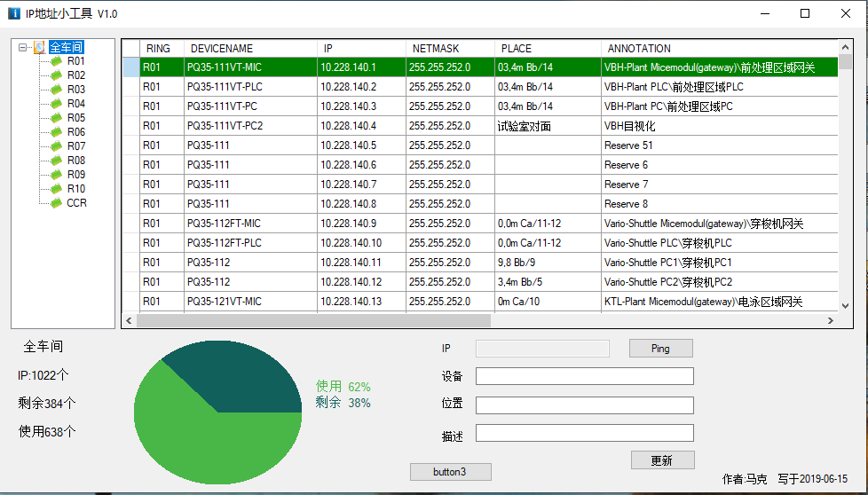
Task: Click the 剩余384个 label
Action: pos(46,404)
